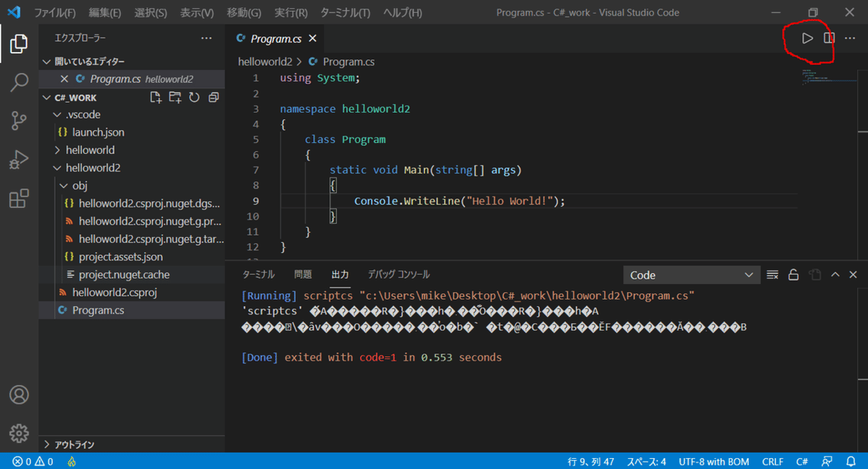The width and height of the screenshot is (868, 469).
Task: Create a new file in C#_WORK
Action: (x=156, y=98)
